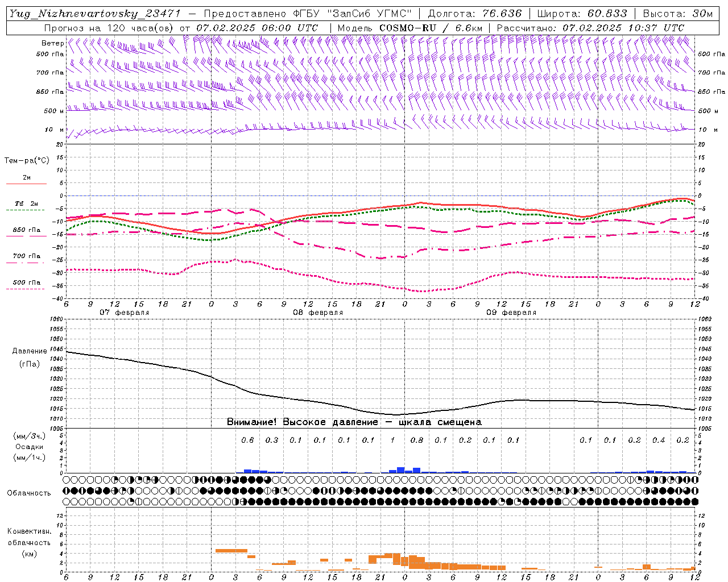
Task: Click the Широта: 60.833 header field
Action: point(582,14)
